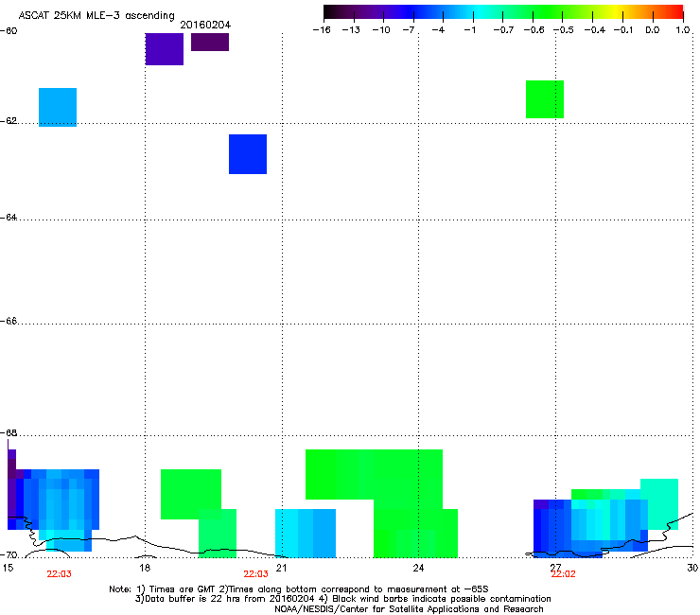Click the red 22:03 label nearest longitude 15
The height and width of the screenshot is (615, 700).
point(59,574)
